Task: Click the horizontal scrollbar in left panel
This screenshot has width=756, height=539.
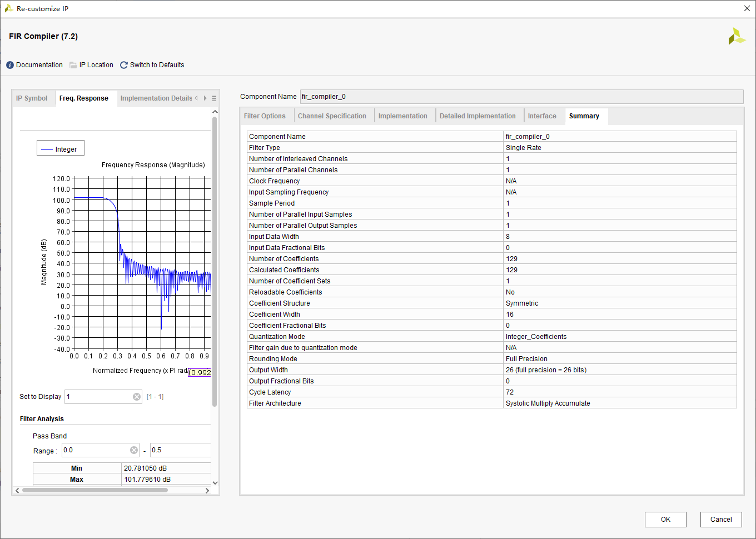Action: 94,490
